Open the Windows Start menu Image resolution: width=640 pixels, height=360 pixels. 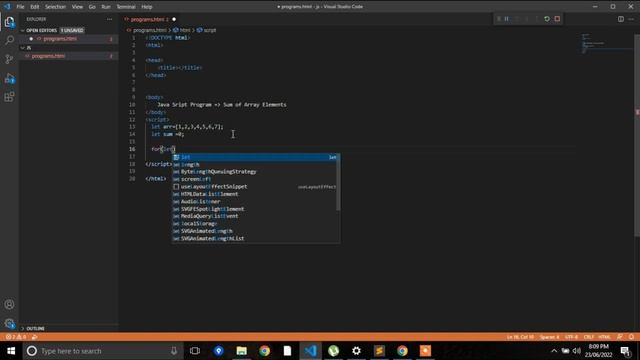click(11, 351)
